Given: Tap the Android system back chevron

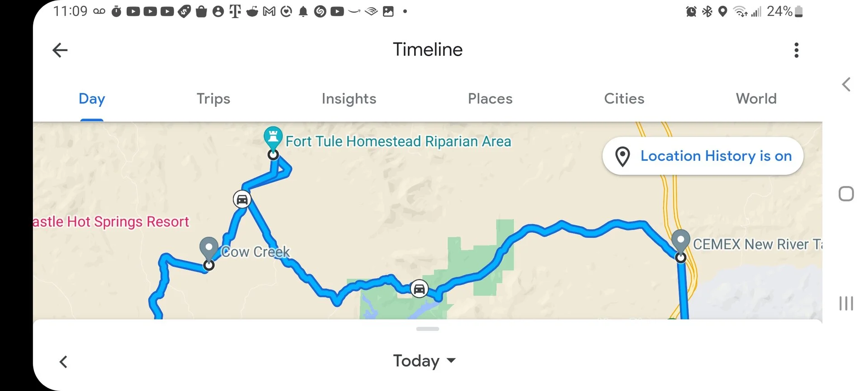Looking at the screenshot, I should (x=846, y=84).
